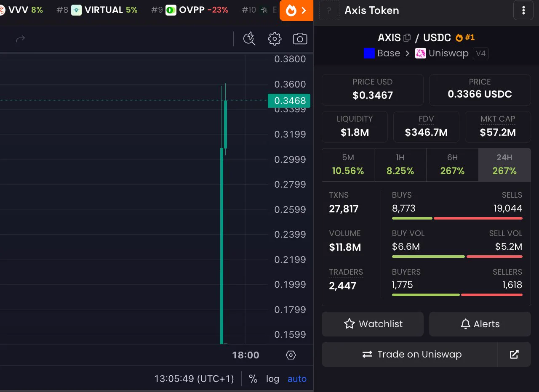Click the TXNS 27,817 value
The image size is (539, 392).
tap(344, 209)
